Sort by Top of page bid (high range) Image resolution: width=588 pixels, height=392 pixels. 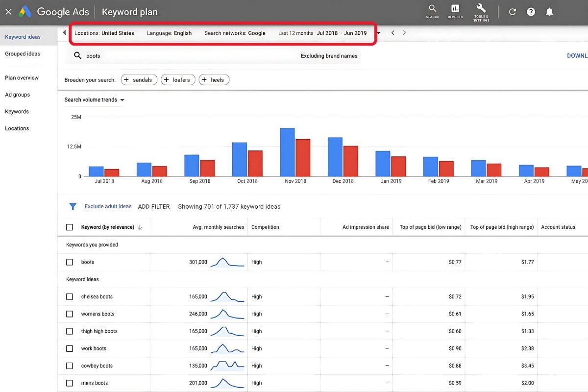pos(502,227)
